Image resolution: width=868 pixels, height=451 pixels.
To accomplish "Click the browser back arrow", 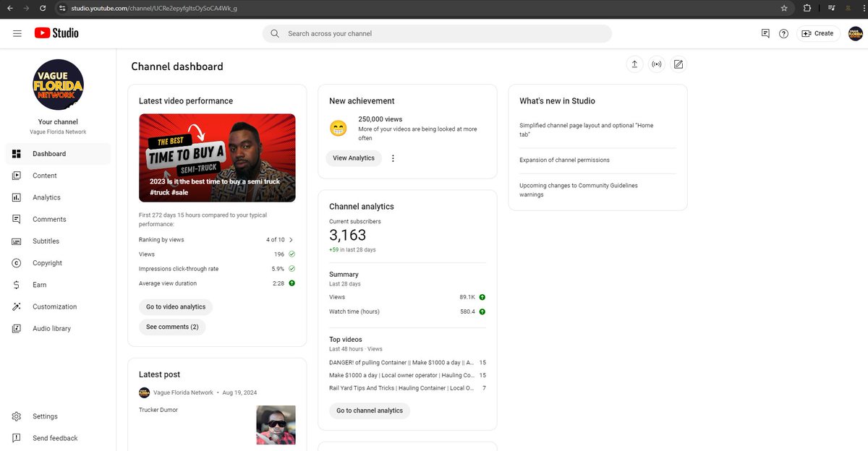I will click(x=9, y=8).
